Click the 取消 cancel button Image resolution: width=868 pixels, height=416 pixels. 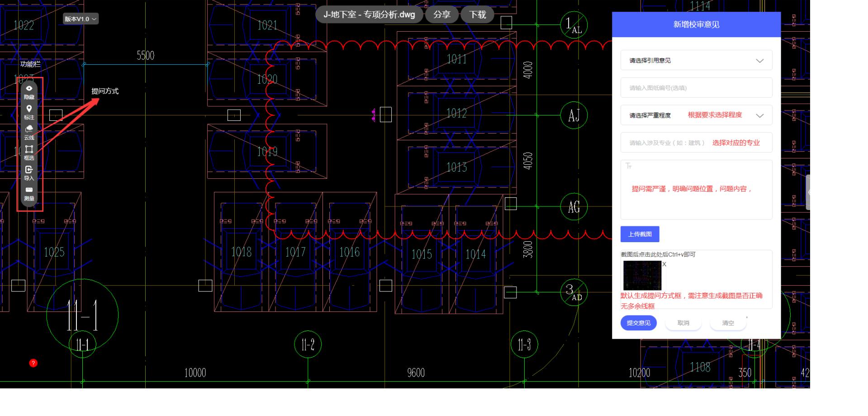683,323
